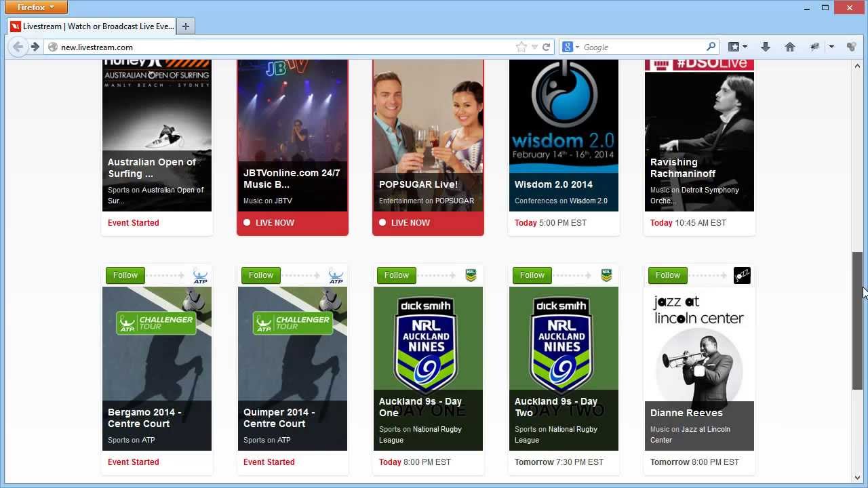The width and height of the screenshot is (868, 488).
Task: Click ATP logo on Quimper card
Action: (x=336, y=275)
